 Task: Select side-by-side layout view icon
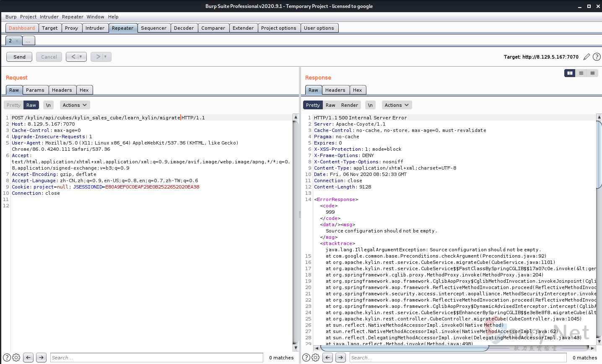[x=570, y=73]
